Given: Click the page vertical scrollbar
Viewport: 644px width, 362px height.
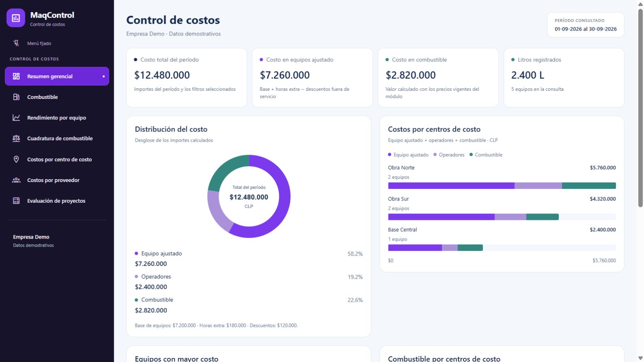Looking at the screenshot, I should click(640, 108).
